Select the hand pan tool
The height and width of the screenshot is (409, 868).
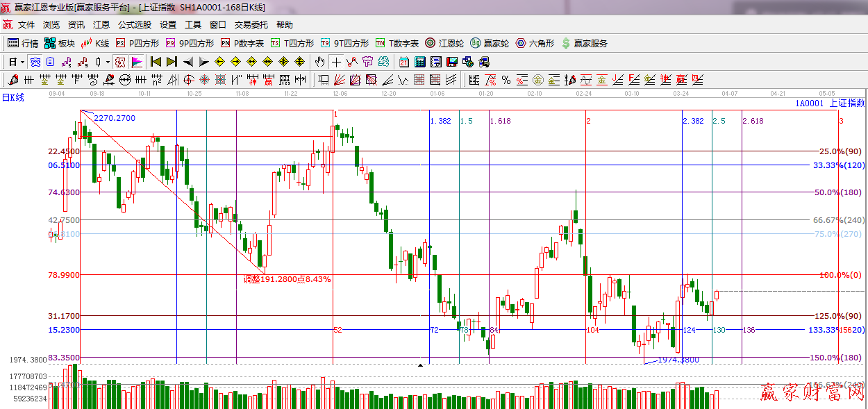tap(320, 62)
